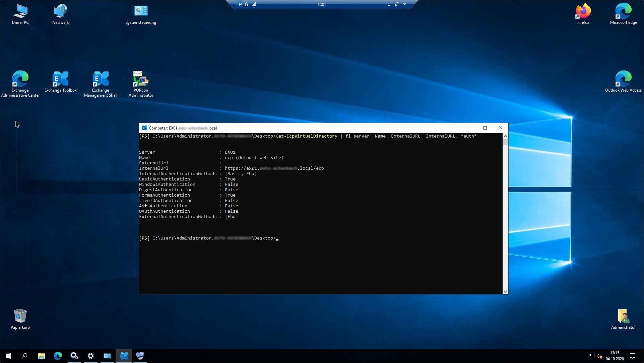This screenshot has height=363, width=644.
Task: Open Outlook Web Access shortcut
Action: [x=623, y=82]
